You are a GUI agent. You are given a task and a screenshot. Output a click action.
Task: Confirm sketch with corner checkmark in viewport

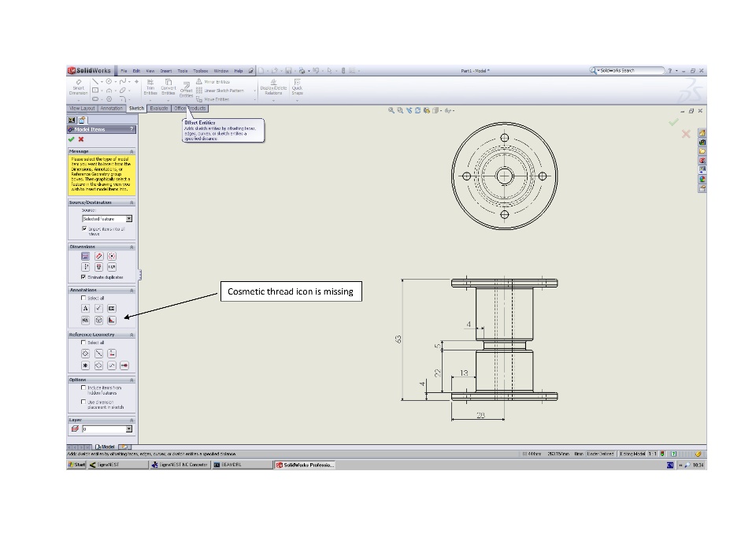click(x=673, y=123)
